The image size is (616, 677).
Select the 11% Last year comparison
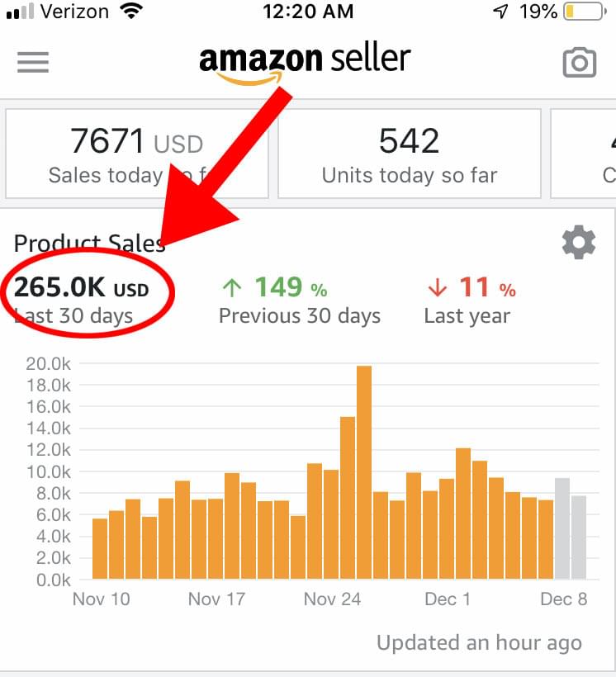point(470,300)
